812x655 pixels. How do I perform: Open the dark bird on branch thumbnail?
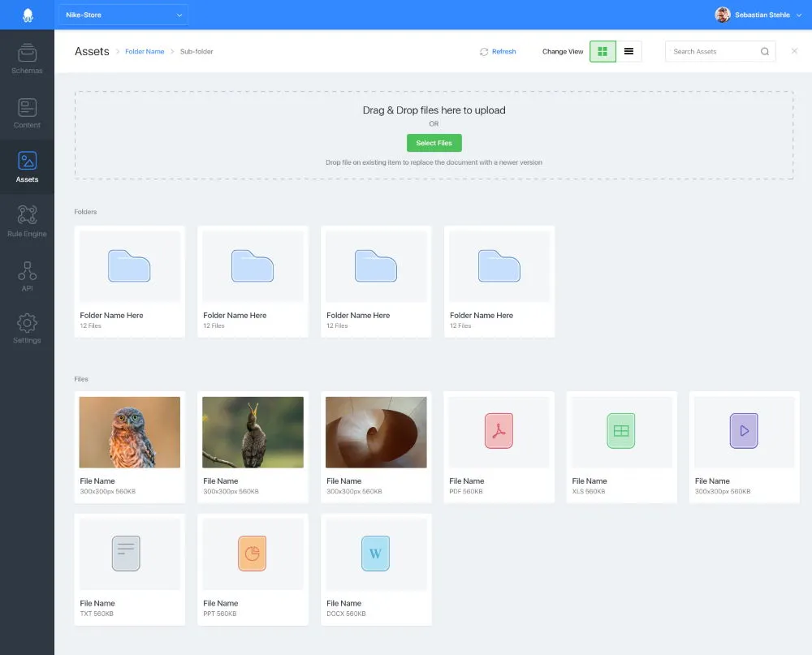pyautogui.click(x=253, y=433)
